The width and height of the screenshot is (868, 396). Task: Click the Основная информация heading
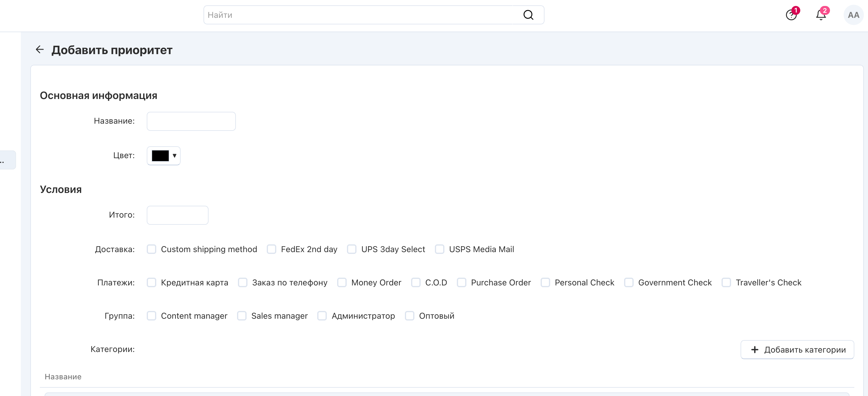click(x=98, y=95)
